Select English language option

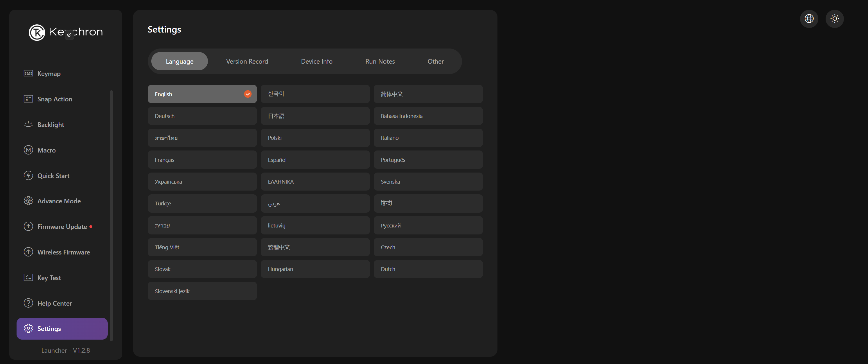[202, 94]
